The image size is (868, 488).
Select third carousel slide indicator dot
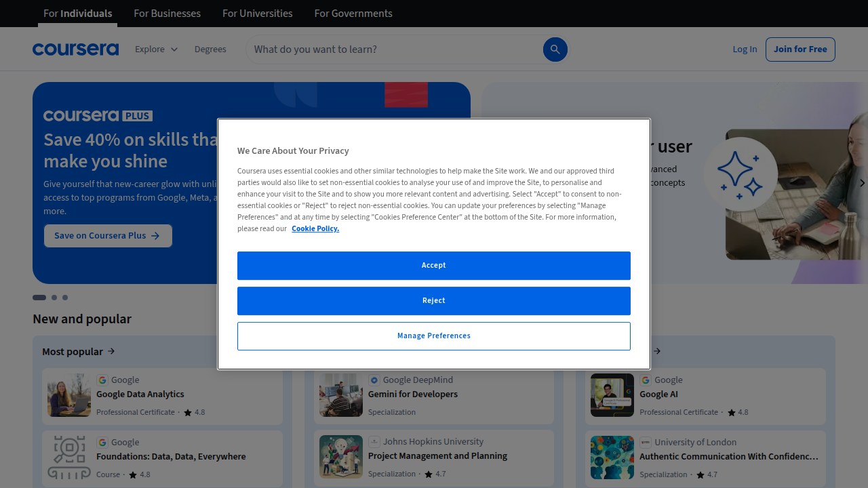coord(65,298)
